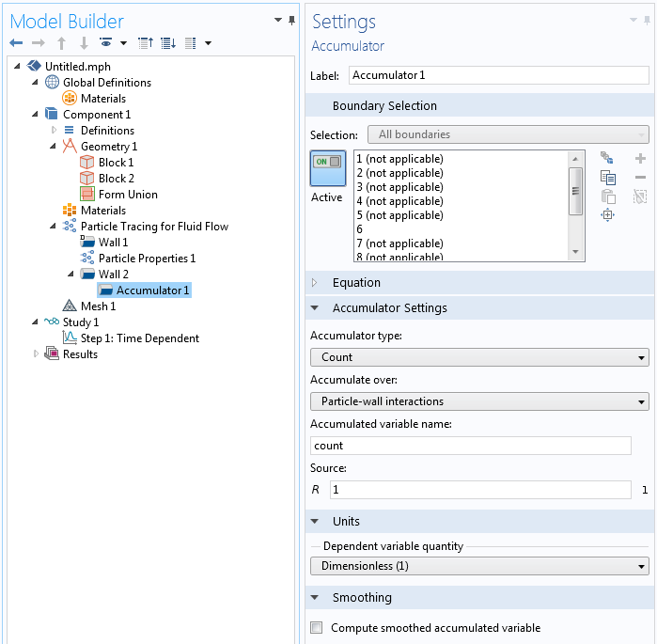Image resolution: width=657 pixels, height=644 pixels.
Task: Select Step 1: Time Dependent icon
Action: [70, 338]
